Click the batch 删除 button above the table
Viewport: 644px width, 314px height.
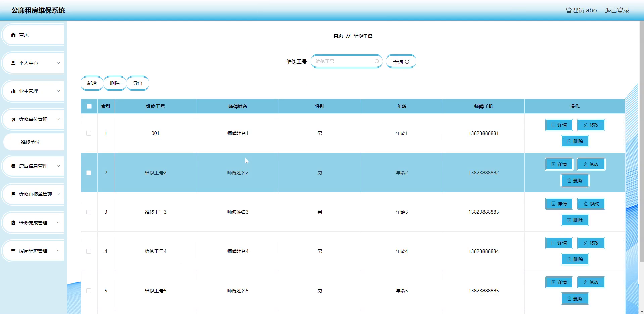click(115, 83)
